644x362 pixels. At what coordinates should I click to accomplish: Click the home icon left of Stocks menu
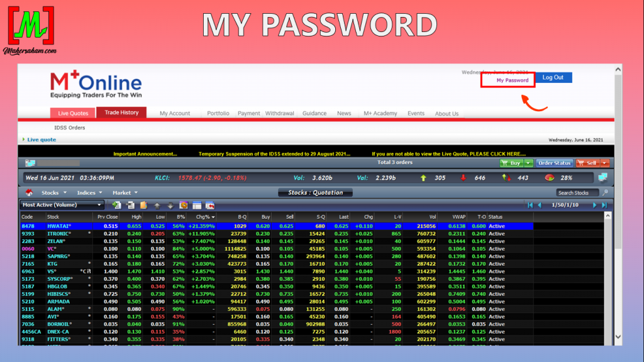point(30,192)
